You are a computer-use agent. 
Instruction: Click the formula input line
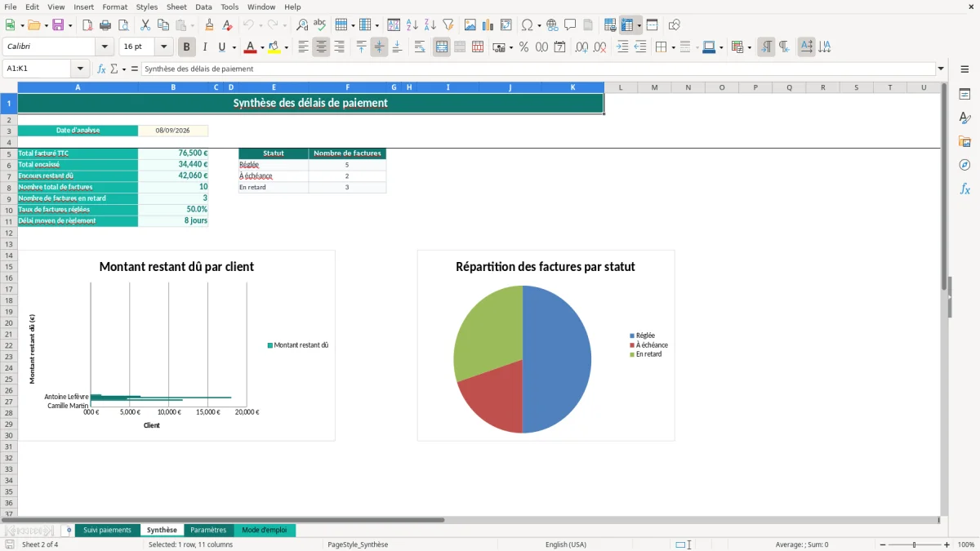pos(538,69)
